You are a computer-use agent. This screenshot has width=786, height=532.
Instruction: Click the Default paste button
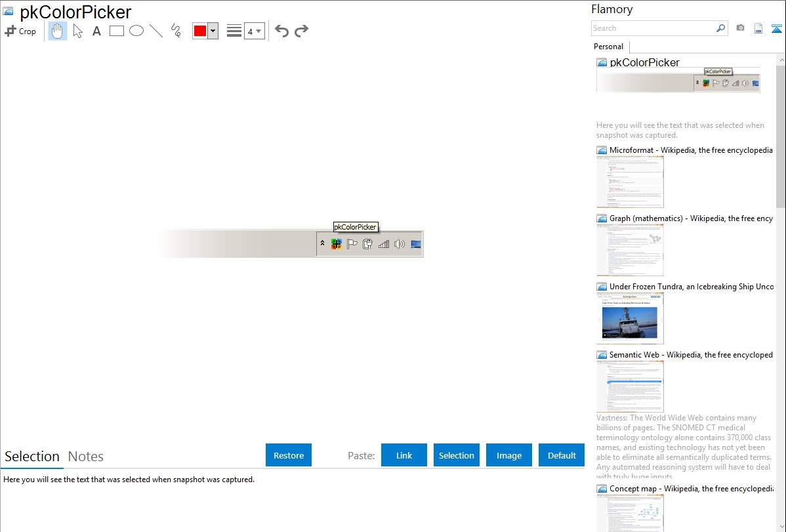[x=562, y=455]
